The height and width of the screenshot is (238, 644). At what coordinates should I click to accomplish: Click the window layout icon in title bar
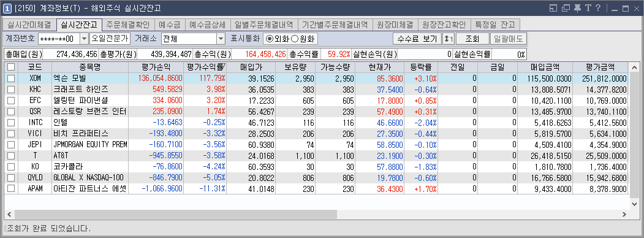click(553, 8)
